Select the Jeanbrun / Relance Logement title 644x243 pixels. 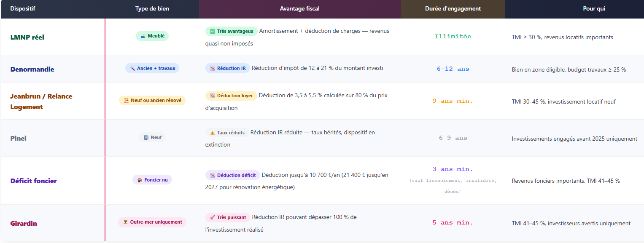[x=41, y=101]
